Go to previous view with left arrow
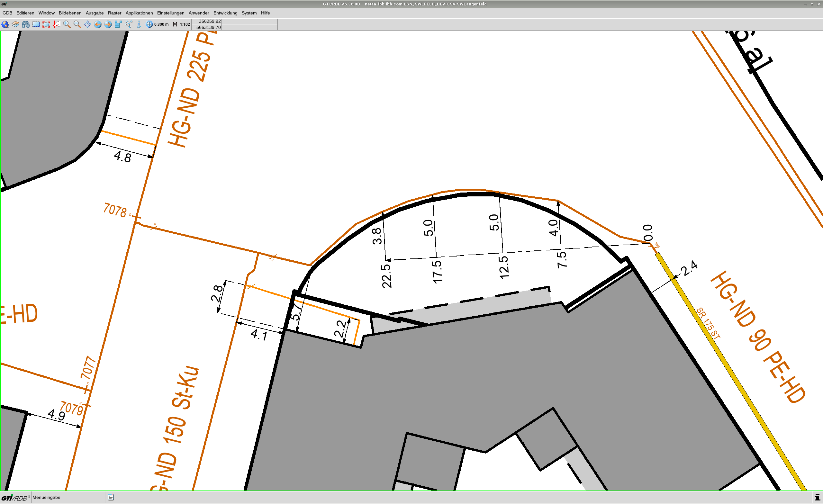The width and height of the screenshot is (823, 504). 98,24
